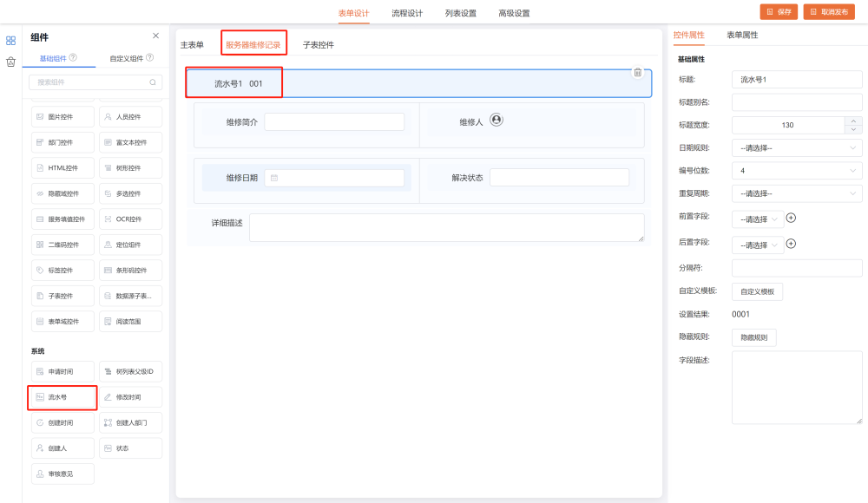Click the search icon in component search box

[153, 82]
